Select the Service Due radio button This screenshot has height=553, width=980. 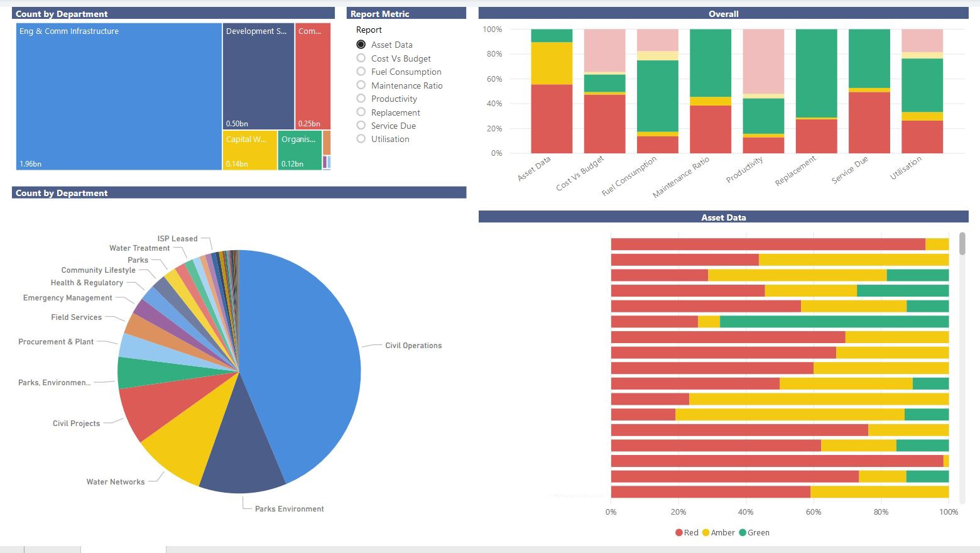[361, 126]
